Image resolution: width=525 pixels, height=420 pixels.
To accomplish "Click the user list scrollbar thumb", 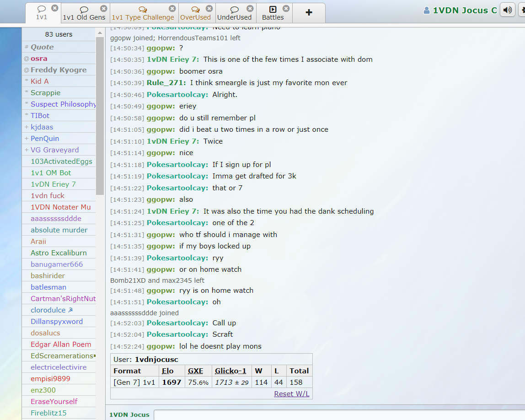I will click(100, 116).
